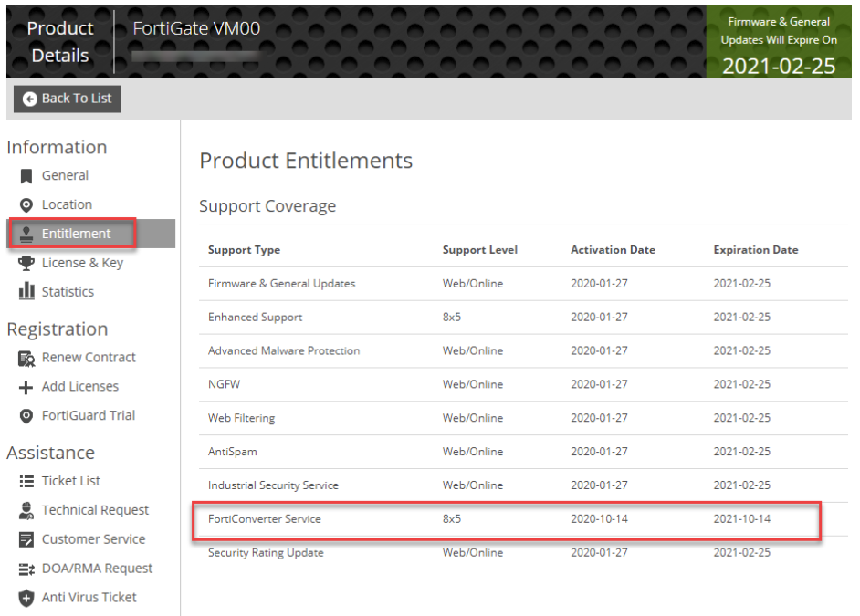860x616 pixels.
Task: Open a Technical Request
Action: click(x=95, y=509)
